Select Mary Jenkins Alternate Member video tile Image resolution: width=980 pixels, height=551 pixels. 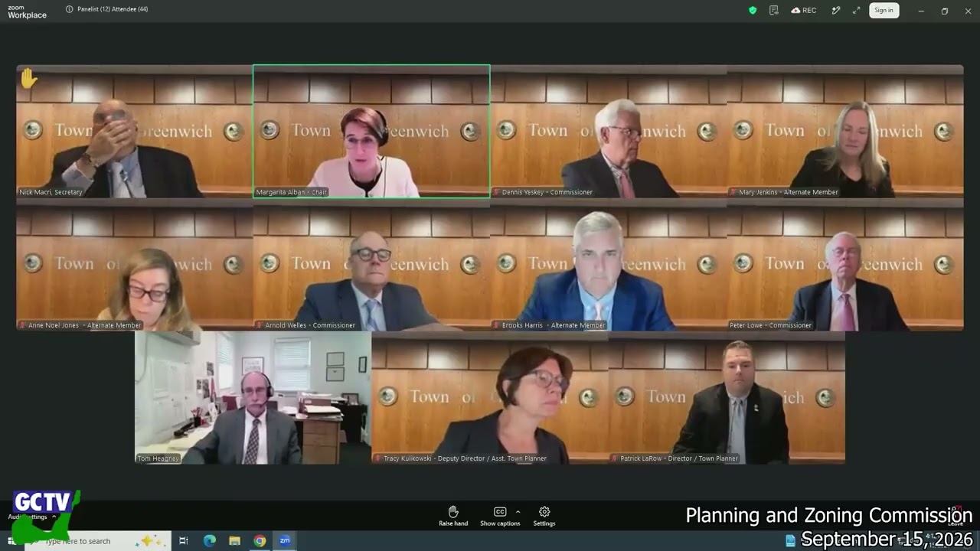tap(845, 132)
